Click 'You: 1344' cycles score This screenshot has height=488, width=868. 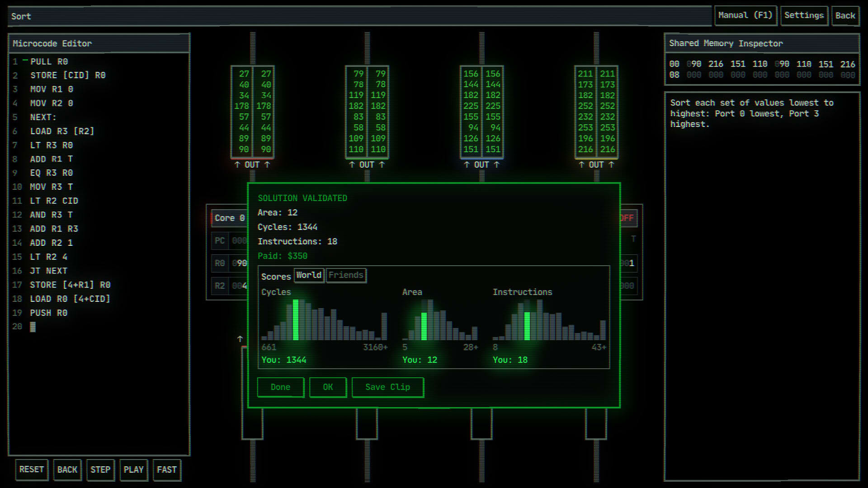click(x=284, y=360)
